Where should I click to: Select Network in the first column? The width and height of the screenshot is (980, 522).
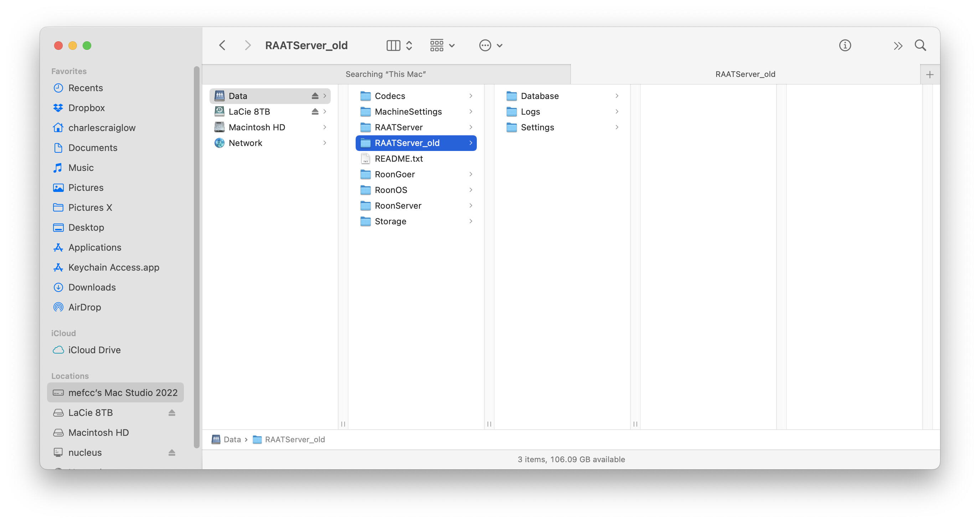point(270,143)
